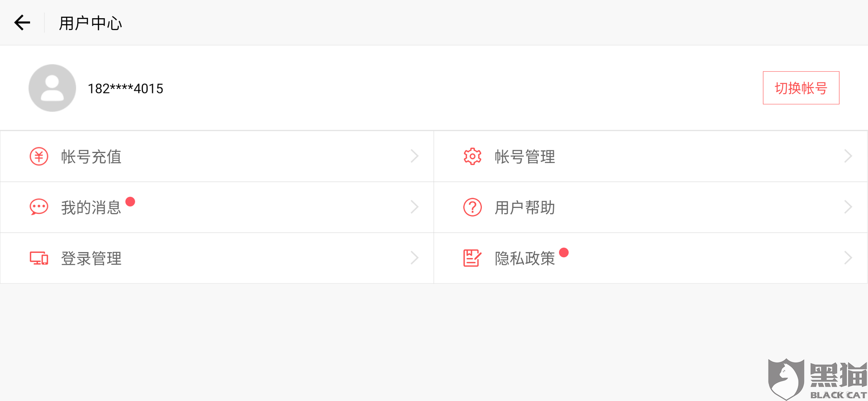
Task: Expand chevron on the 帐号管理 row
Action: point(848,156)
